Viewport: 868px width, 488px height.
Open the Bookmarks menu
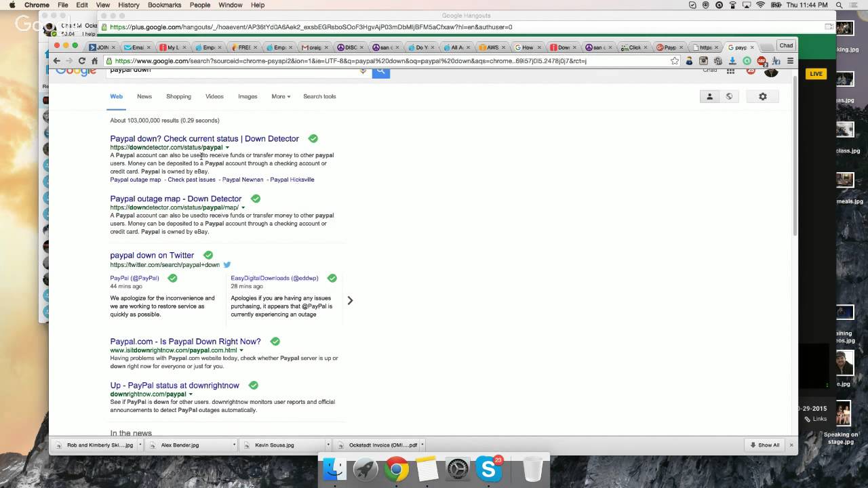[x=164, y=5]
